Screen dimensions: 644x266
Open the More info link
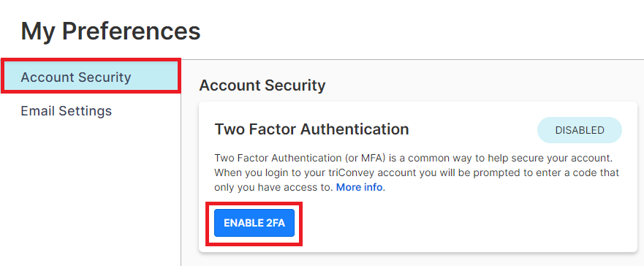pos(360,188)
